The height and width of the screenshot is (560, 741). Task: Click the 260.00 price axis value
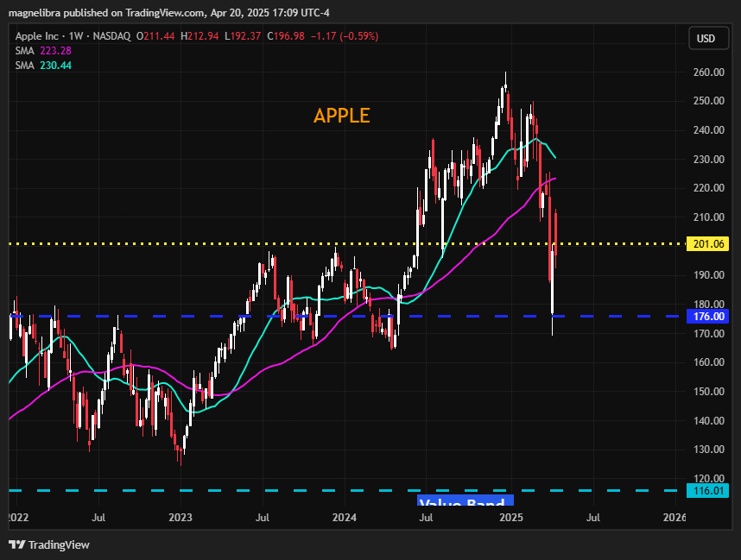point(709,72)
